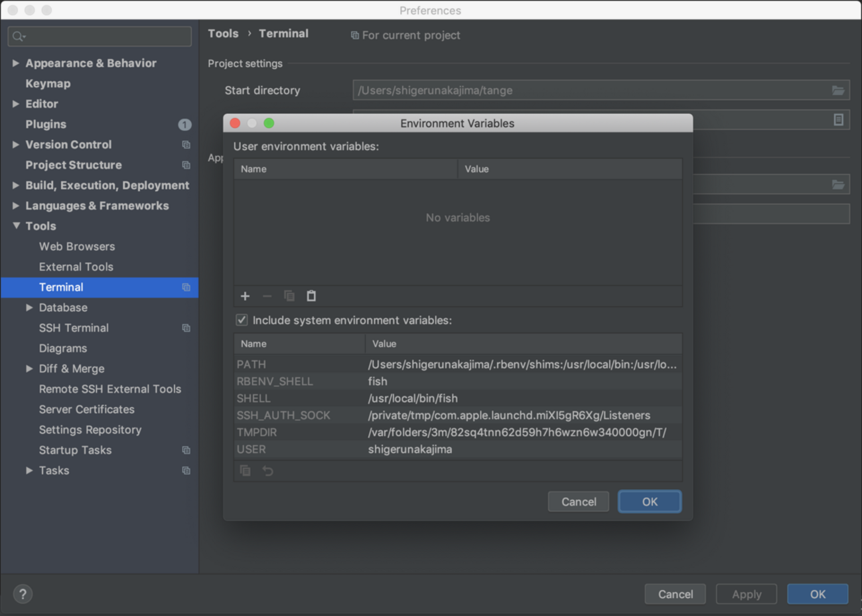This screenshot has width=862, height=616.
Task: Expand the Appearance & Behavior section
Action: [x=16, y=63]
